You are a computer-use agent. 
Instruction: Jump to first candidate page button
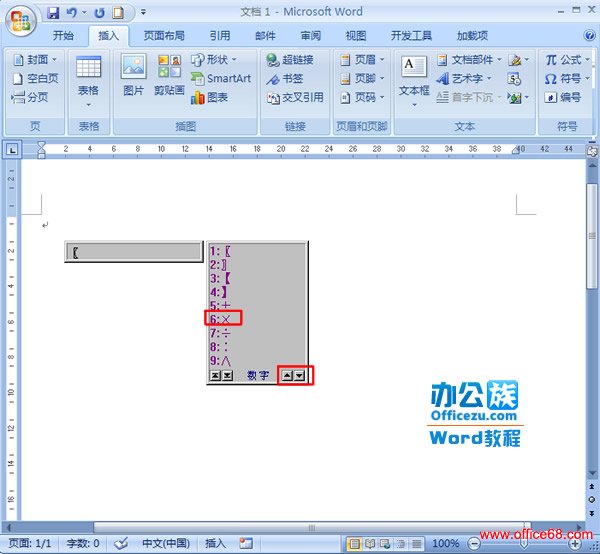click(215, 376)
